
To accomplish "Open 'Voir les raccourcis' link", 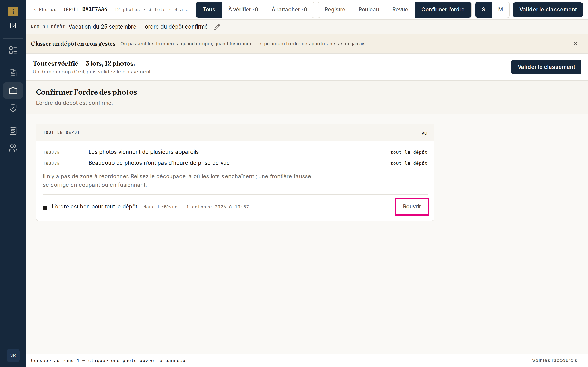I will pyautogui.click(x=555, y=360).
